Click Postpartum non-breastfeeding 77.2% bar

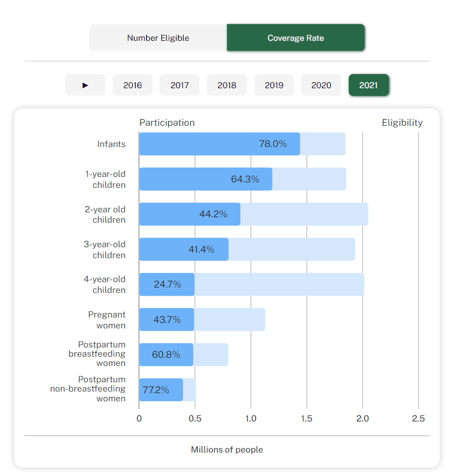coord(161,390)
